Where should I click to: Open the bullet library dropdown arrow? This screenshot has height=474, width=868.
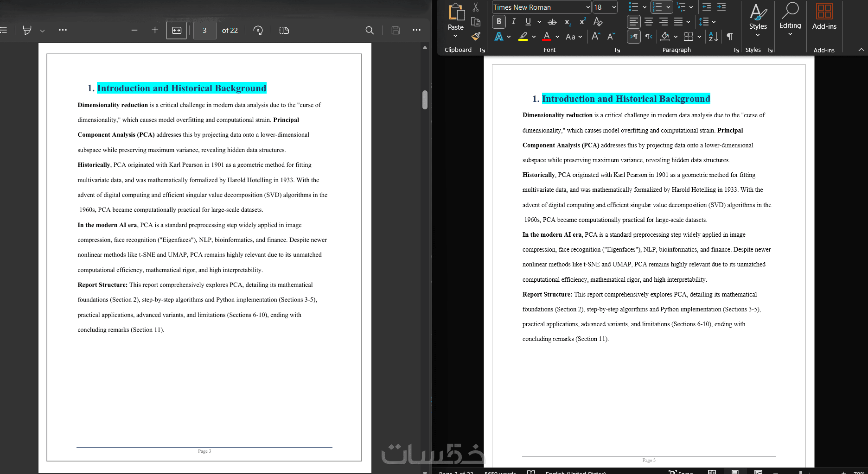(x=645, y=7)
